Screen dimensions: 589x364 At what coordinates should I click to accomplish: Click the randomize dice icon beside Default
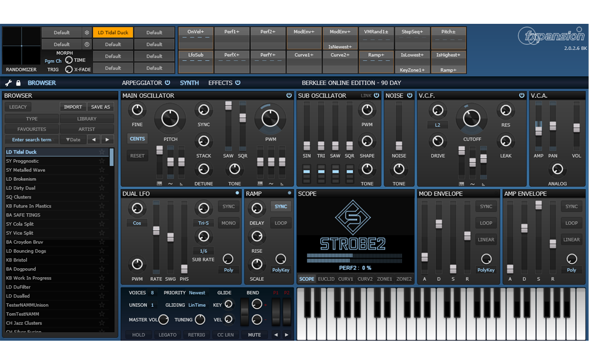click(x=87, y=44)
